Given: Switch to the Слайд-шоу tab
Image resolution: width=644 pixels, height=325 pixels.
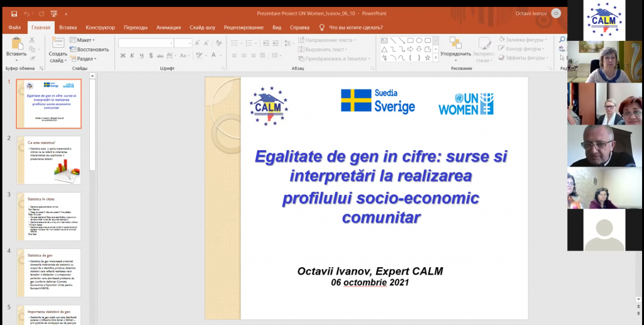Looking at the screenshot, I should pyautogui.click(x=202, y=28).
